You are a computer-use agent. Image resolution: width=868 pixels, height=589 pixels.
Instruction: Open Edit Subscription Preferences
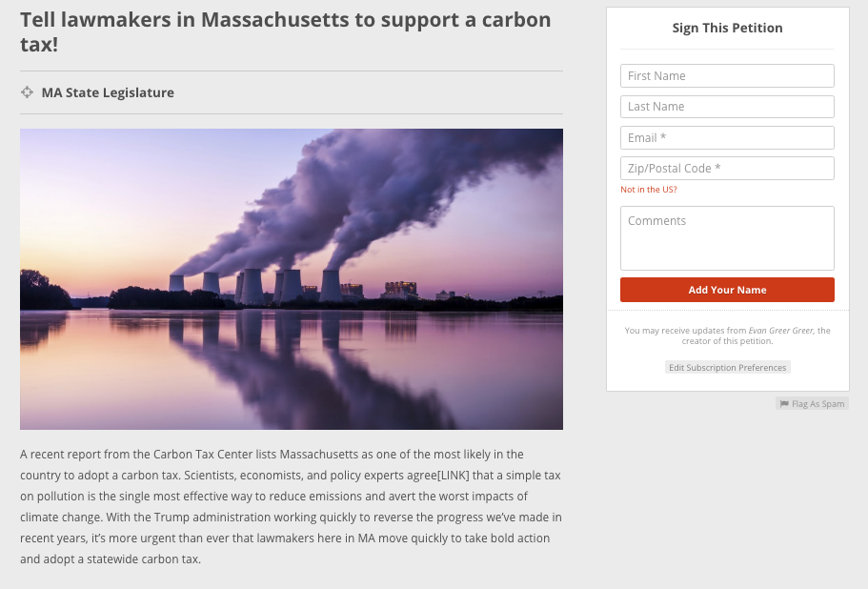(x=727, y=368)
